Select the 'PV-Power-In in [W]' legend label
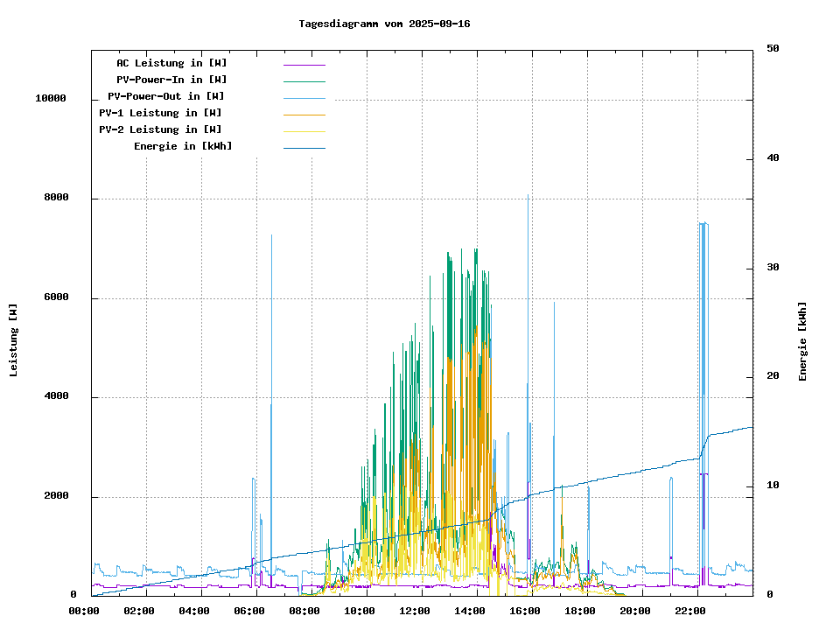This screenshot has height=630, width=840. (171, 80)
